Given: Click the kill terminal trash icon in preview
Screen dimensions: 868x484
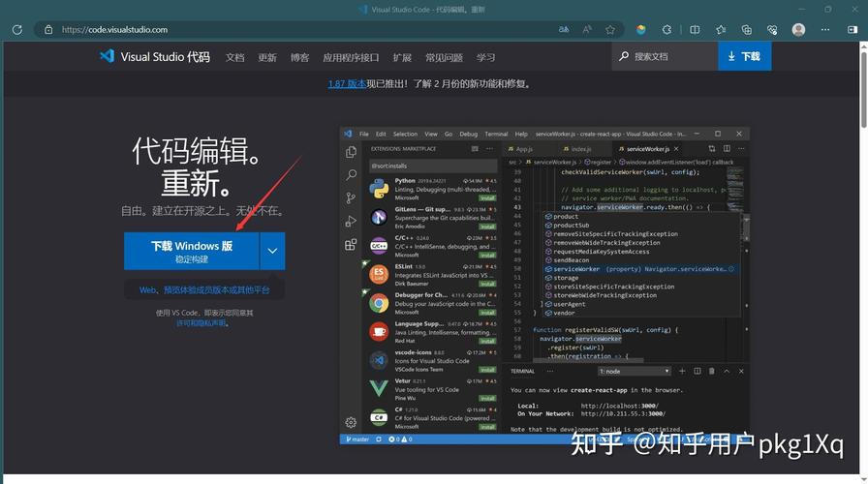Looking at the screenshot, I should (712, 371).
